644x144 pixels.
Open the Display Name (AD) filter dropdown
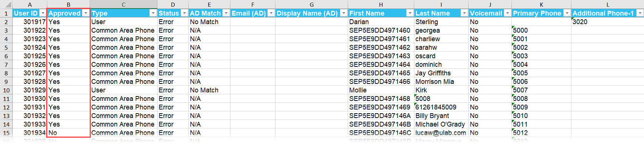tap(344, 13)
